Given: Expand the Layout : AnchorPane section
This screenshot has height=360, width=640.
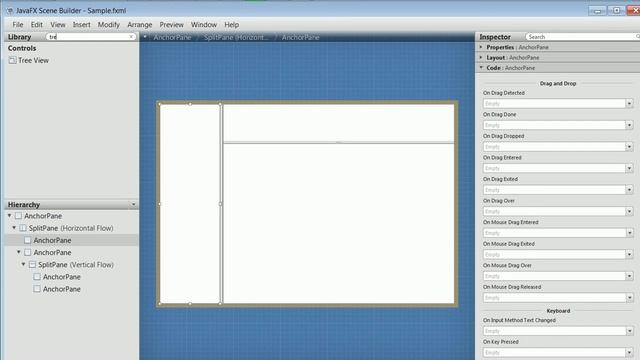Looking at the screenshot, I should coord(481,58).
